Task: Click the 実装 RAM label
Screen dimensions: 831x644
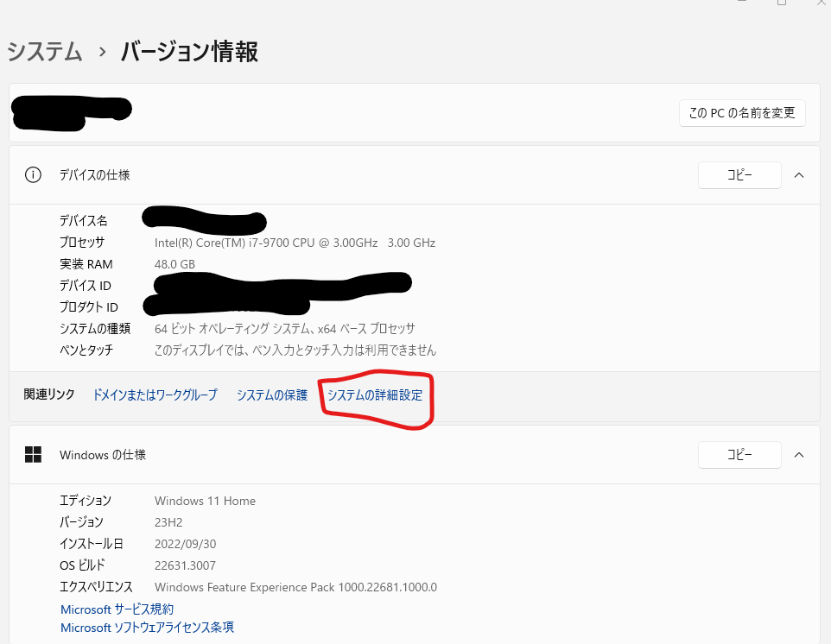Action: (86, 264)
